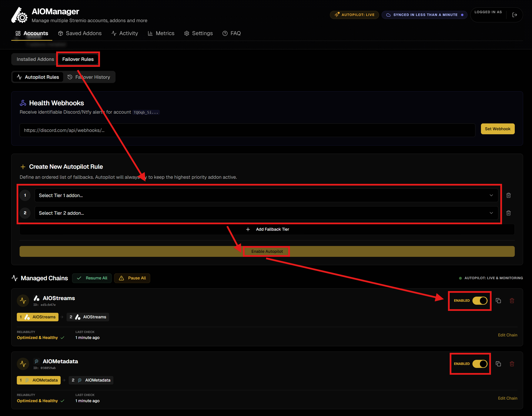Delete the Tier 2 addon row
This screenshot has height=416, width=532.
508,213
